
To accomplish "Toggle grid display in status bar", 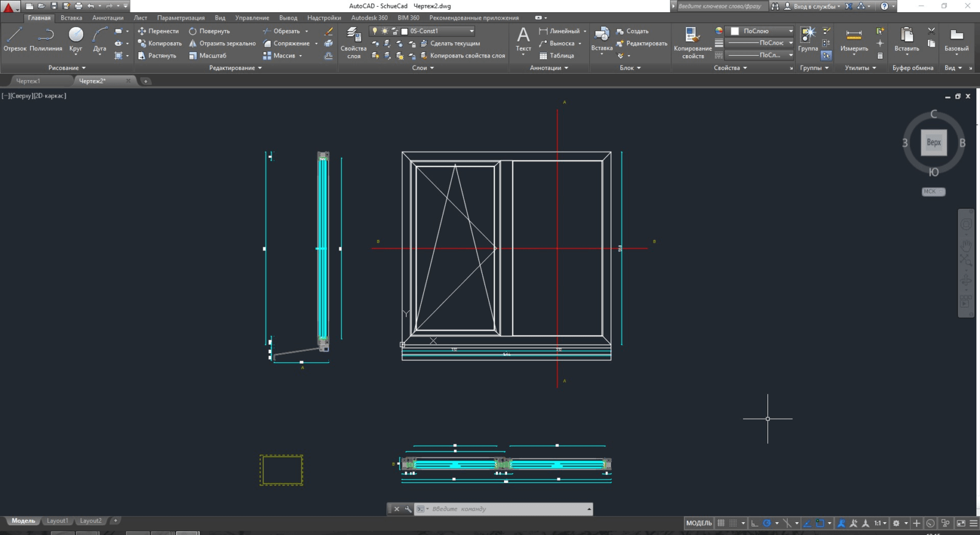I will point(721,523).
